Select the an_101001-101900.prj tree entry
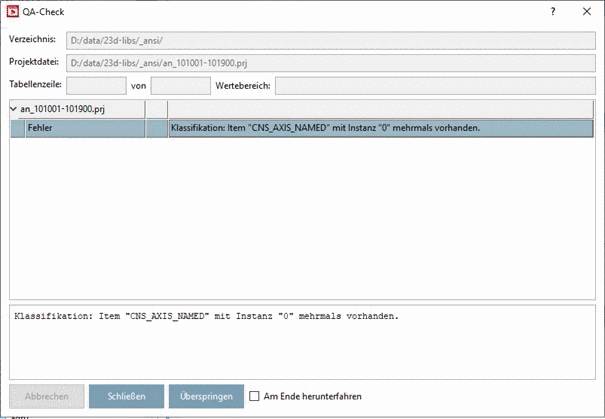 tap(62, 109)
